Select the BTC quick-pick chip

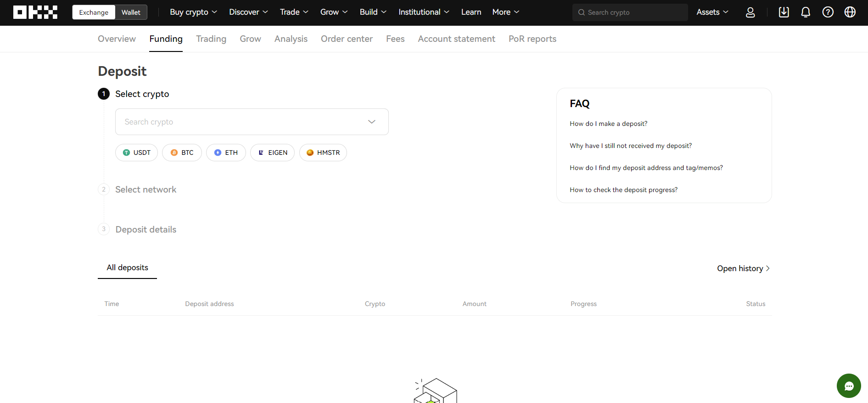pos(182,153)
